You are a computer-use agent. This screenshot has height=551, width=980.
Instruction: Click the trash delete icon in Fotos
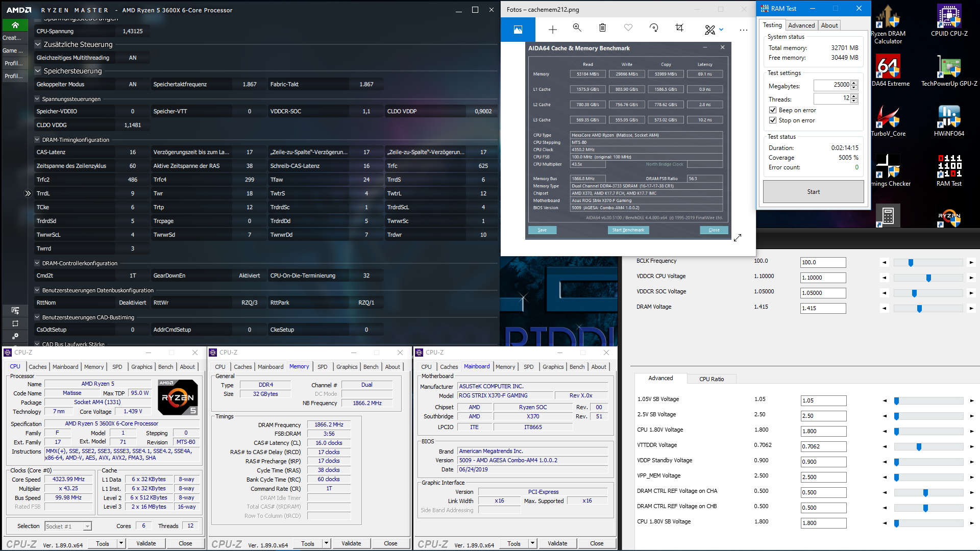point(602,29)
